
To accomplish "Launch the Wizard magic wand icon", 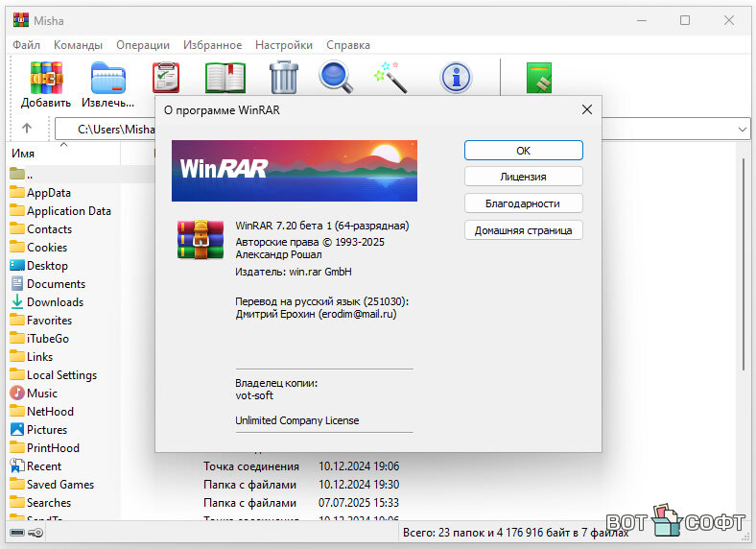I will tap(390, 78).
